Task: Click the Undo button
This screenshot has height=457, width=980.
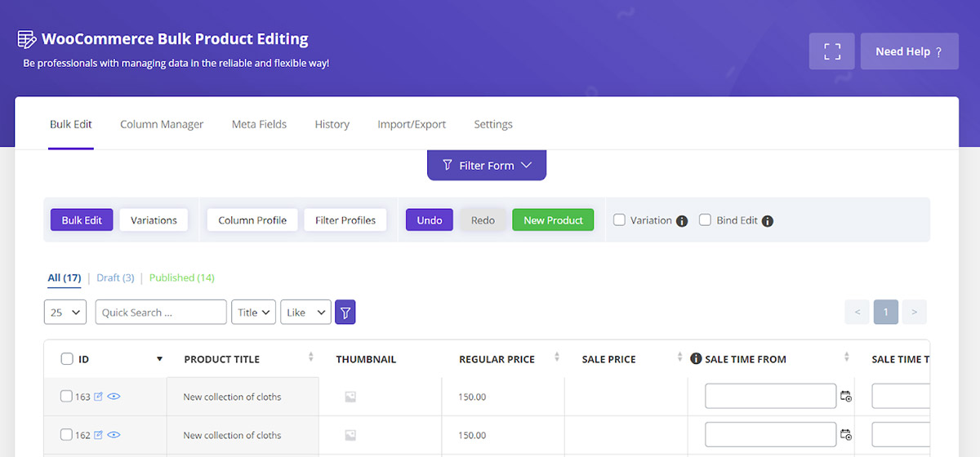Action: pyautogui.click(x=430, y=220)
